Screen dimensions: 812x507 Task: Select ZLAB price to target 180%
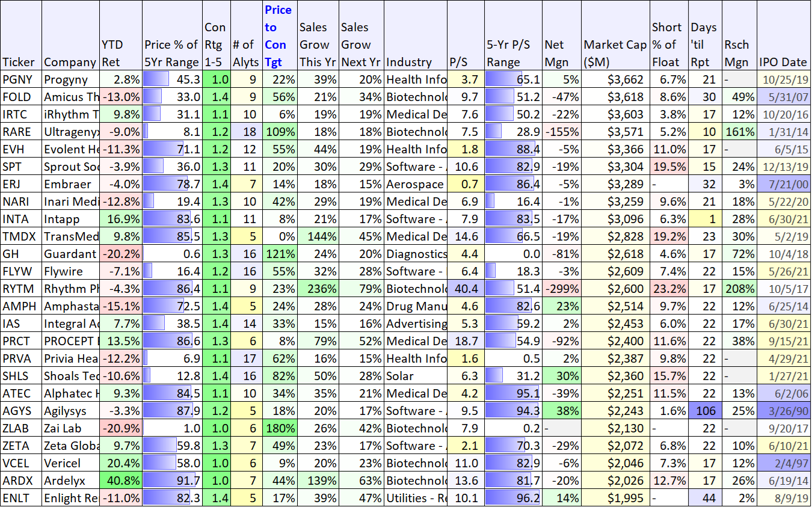[280, 428]
